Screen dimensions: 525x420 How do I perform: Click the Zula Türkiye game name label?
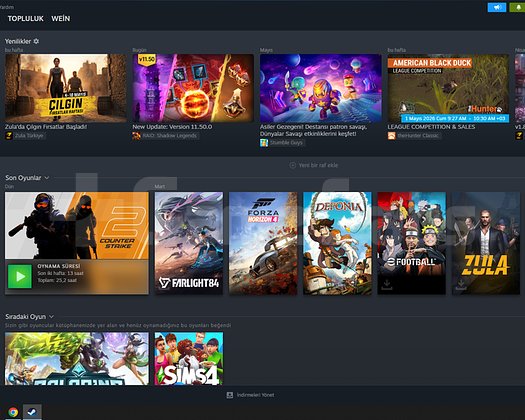point(29,136)
